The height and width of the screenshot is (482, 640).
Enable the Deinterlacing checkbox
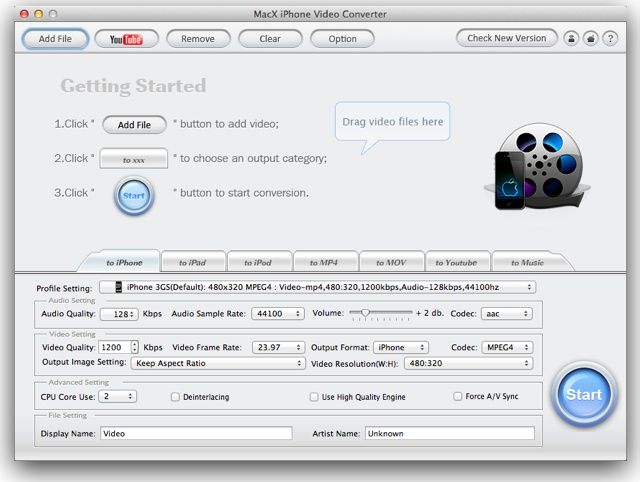point(175,397)
